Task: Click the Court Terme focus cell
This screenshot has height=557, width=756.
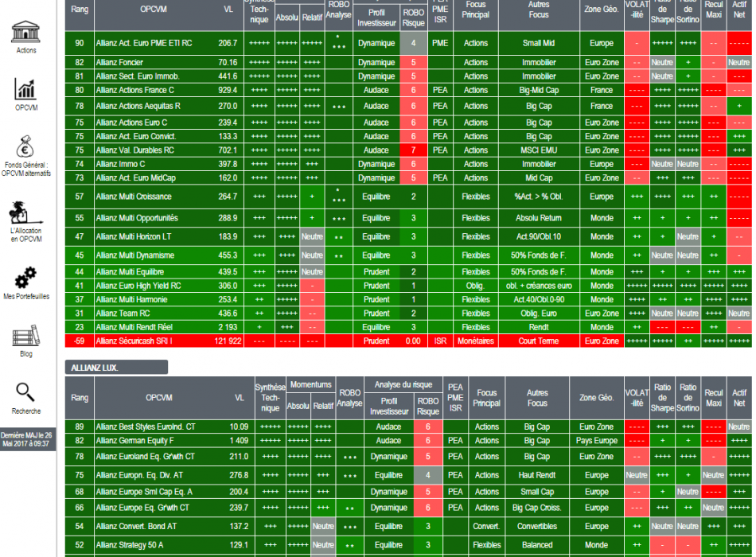Action: pyautogui.click(x=539, y=341)
